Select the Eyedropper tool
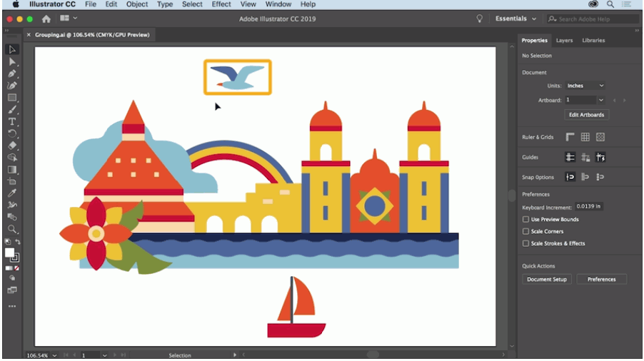The height and width of the screenshot is (361, 644). (x=12, y=193)
